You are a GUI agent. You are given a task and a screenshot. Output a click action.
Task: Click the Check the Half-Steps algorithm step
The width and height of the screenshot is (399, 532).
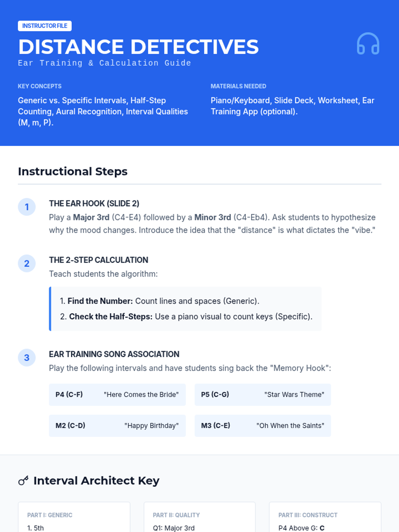186,317
